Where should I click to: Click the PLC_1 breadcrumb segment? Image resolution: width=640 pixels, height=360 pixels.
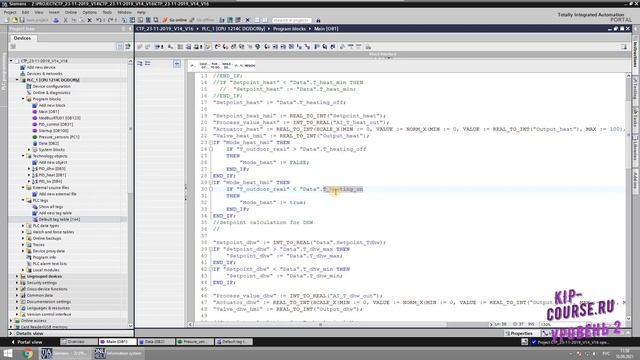[x=233, y=29]
